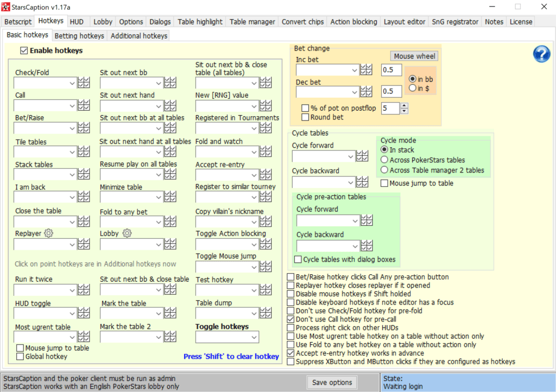Screen dimensions: 556x392
Task: Check the Global hotkey checkbox
Action: click(20, 357)
